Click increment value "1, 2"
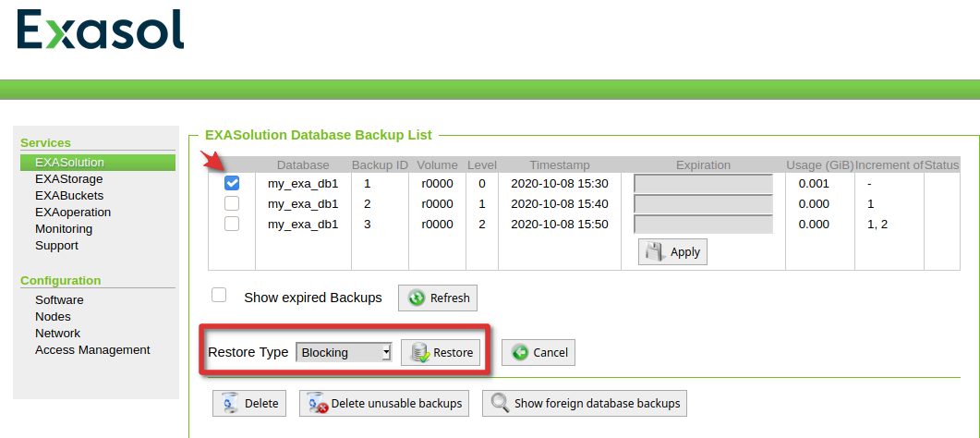The image size is (980, 438). (x=877, y=224)
